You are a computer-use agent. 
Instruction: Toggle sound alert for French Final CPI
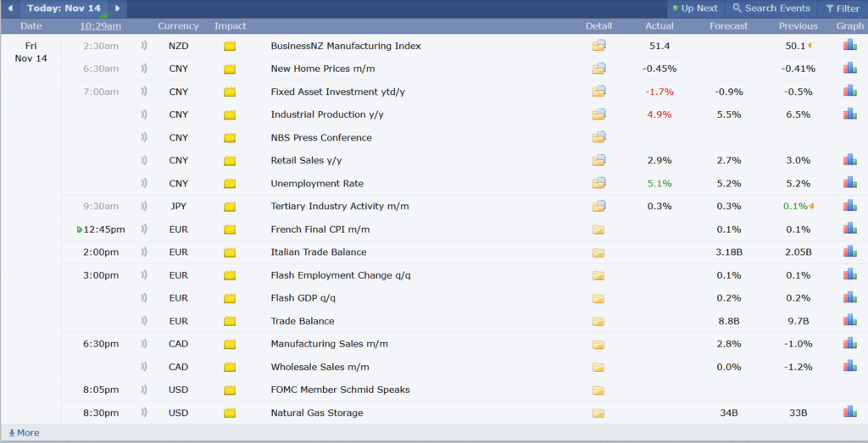143,230
